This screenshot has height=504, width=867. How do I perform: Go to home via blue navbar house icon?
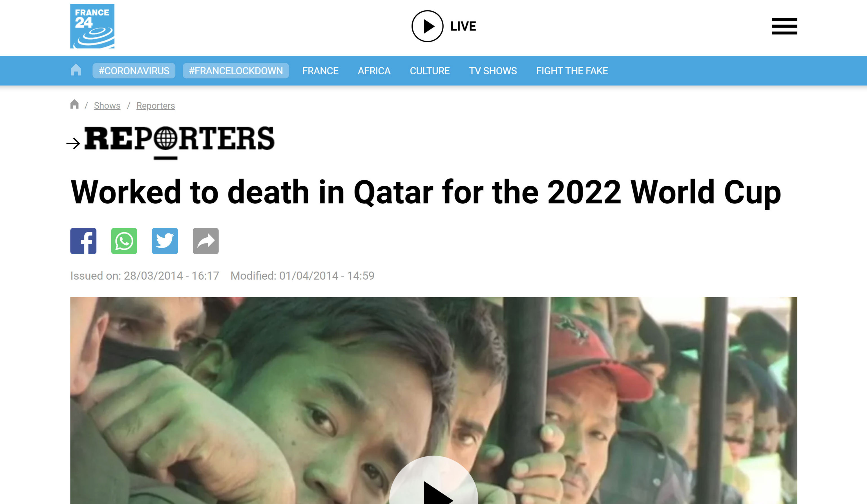(x=76, y=70)
